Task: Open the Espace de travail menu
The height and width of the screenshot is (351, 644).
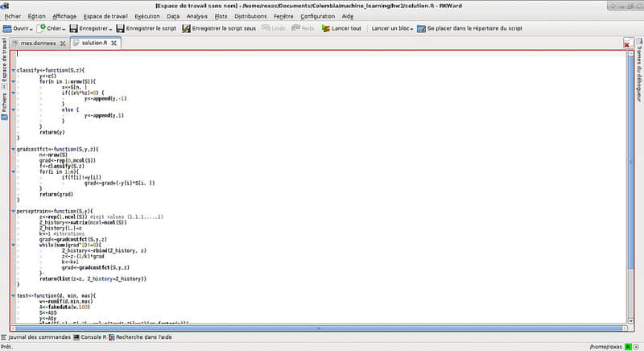Action: [x=105, y=16]
